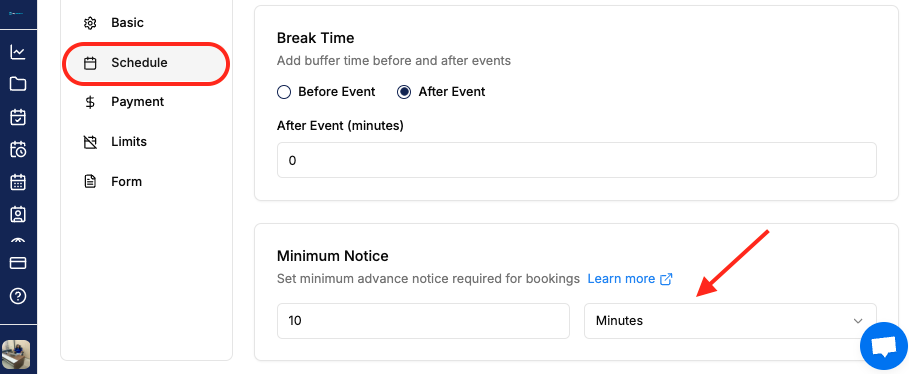Select the Before Event radio button

pyautogui.click(x=283, y=92)
